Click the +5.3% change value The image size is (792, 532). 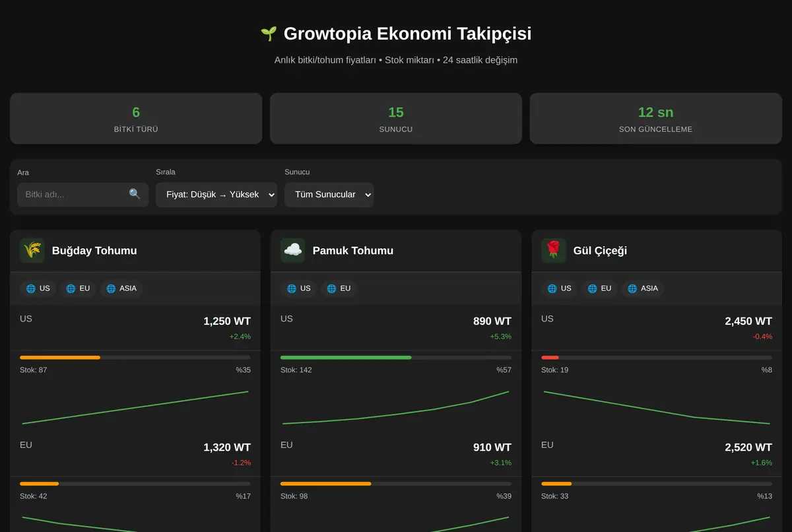click(x=501, y=337)
